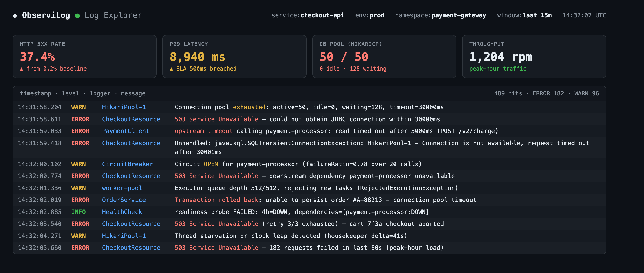Click WARN level badge at 14:32:00.102
Viewport: 644px width, 273px height.
pos(78,164)
